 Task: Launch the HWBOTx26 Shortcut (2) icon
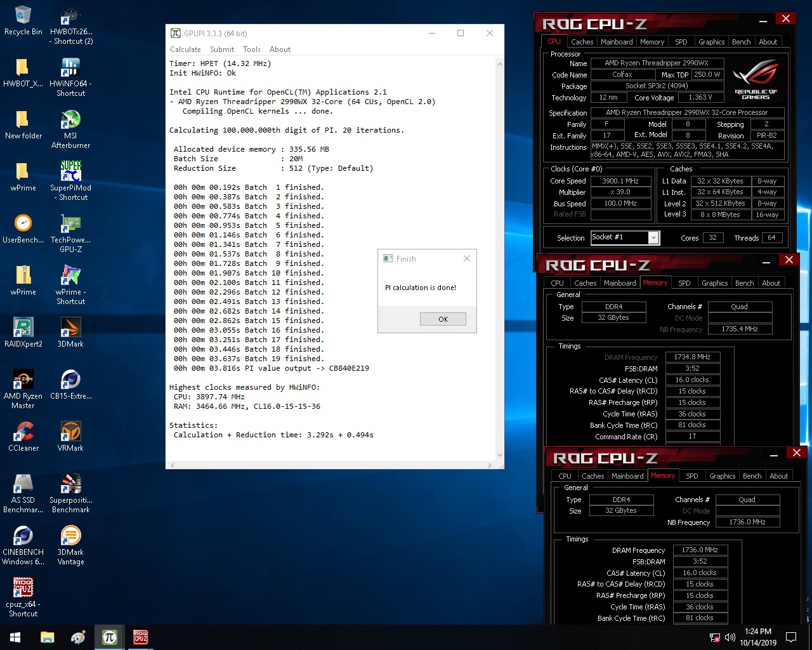[x=70, y=25]
